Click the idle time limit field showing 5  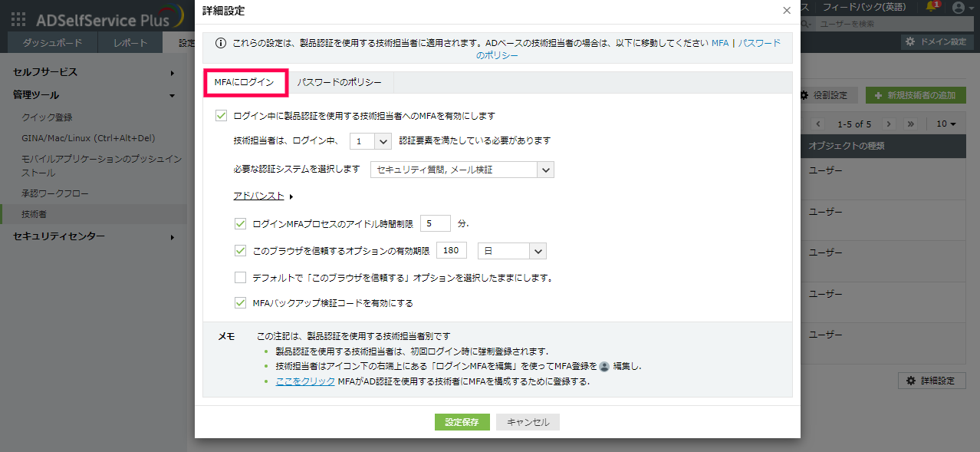click(x=436, y=224)
